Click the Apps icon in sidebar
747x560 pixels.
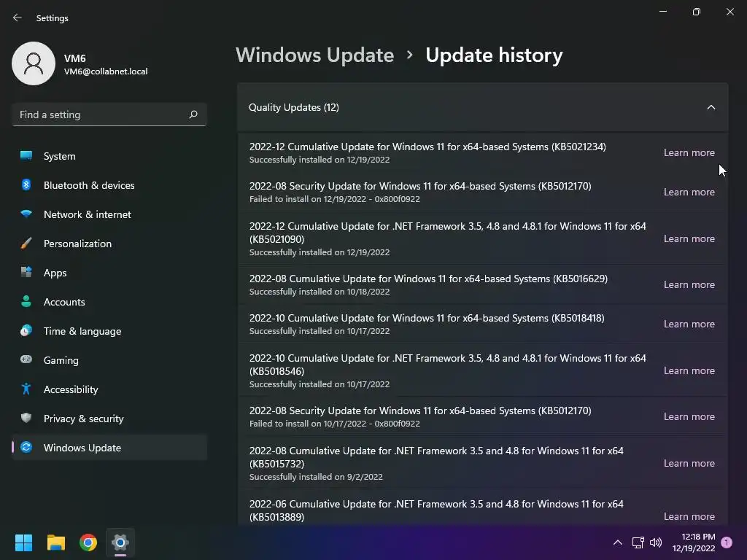(26, 273)
